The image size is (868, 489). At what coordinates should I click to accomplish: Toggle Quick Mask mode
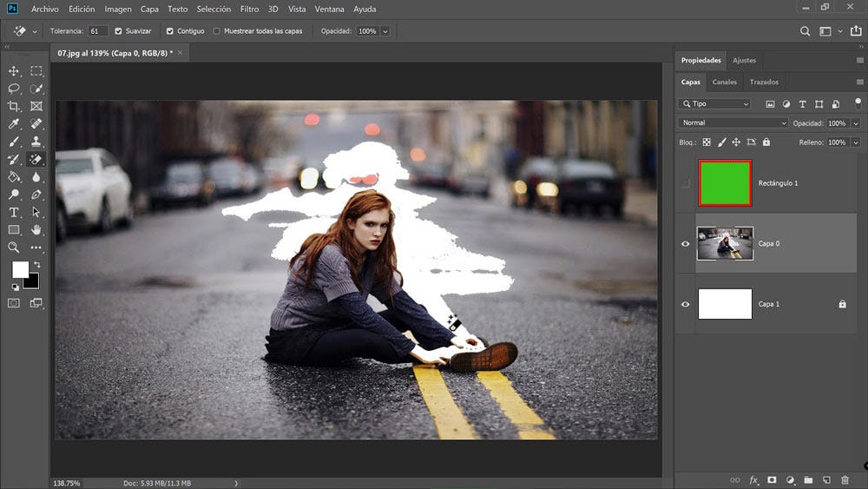point(14,303)
